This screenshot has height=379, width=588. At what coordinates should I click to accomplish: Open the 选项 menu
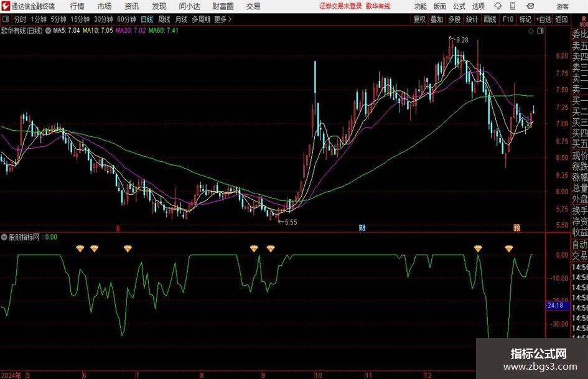[x=478, y=6]
